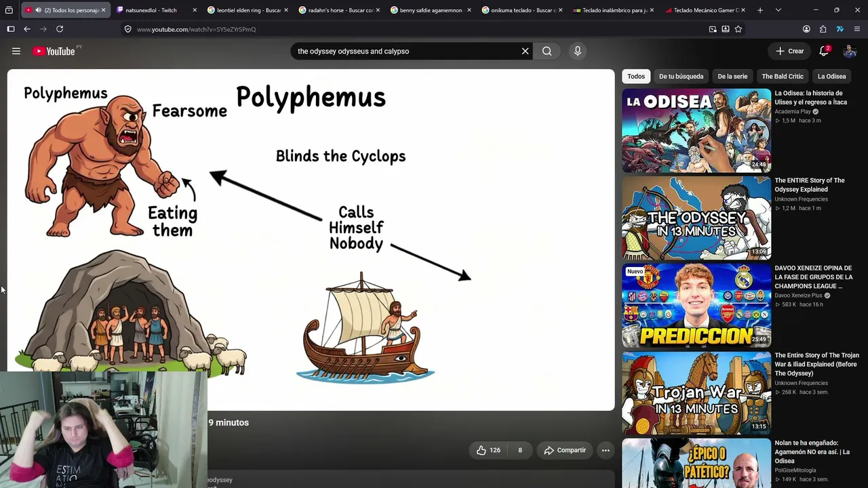Switch to Teclado inalámbrico tab

[614, 10]
